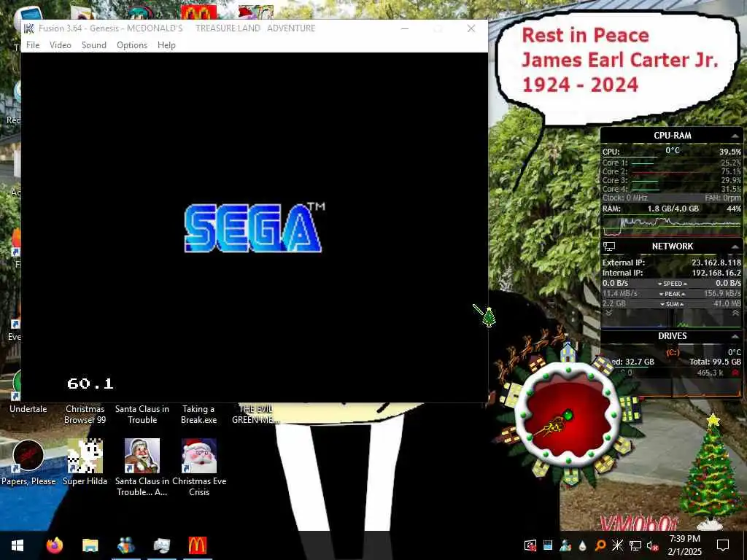This screenshot has width=747, height=560.
Task: Select Santa Claus in Trouble... A... desktop icon
Action: click(x=142, y=467)
